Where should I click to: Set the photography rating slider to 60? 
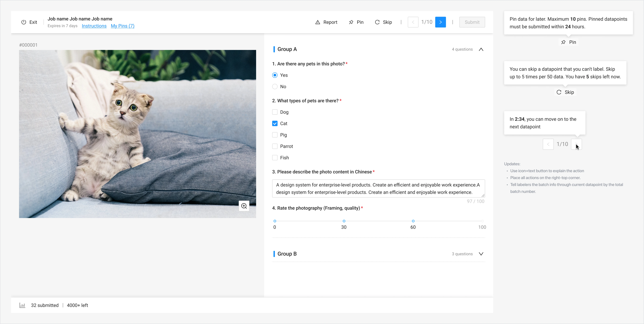click(413, 221)
